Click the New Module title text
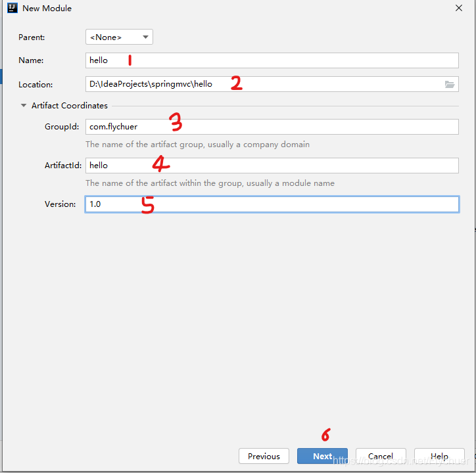Image resolution: width=476 pixels, height=473 pixels. (47, 9)
